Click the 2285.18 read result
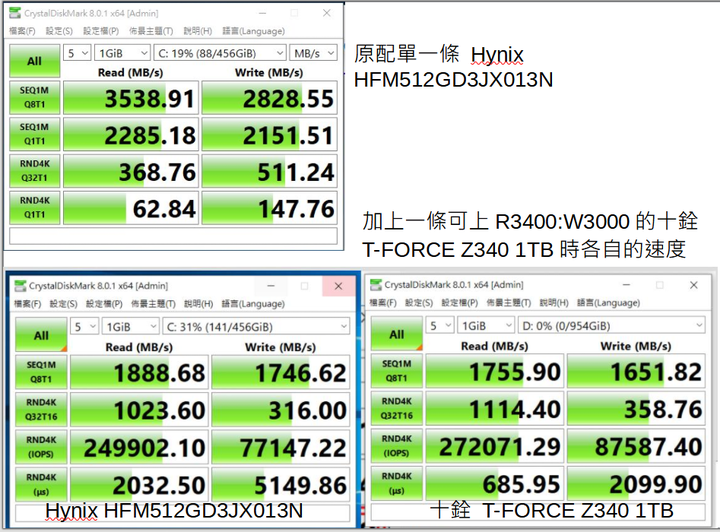 coord(131,134)
